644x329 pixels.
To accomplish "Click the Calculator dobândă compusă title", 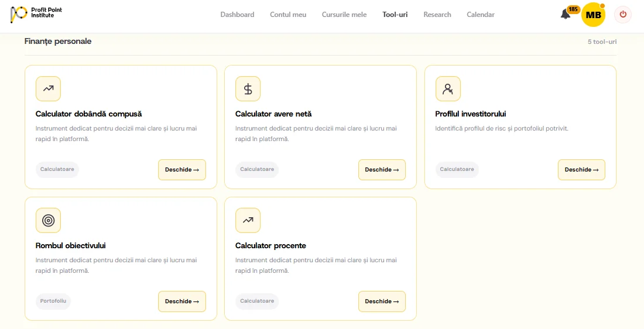I will point(89,114).
